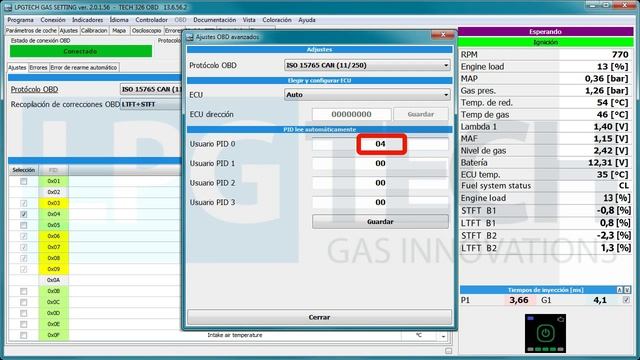The width and height of the screenshot is (640, 360).
Task: Open the main window Protócolo OBD combo box
Action: [151, 89]
